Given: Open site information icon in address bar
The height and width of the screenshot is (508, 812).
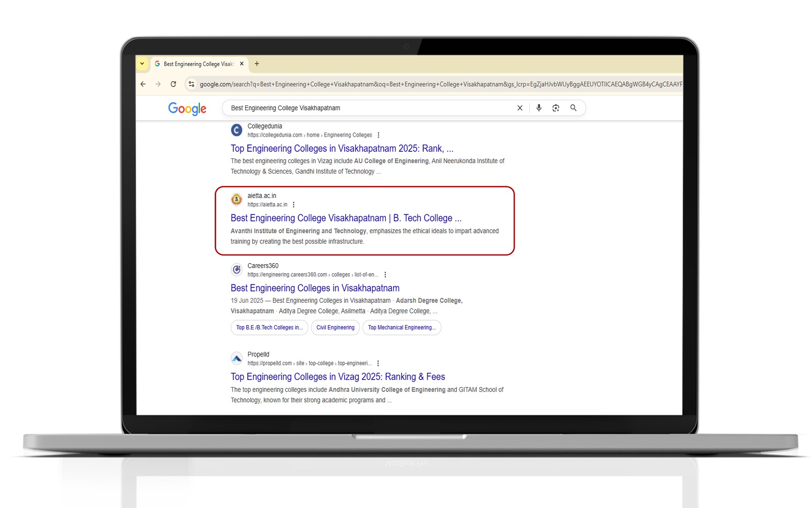Looking at the screenshot, I should coord(191,84).
